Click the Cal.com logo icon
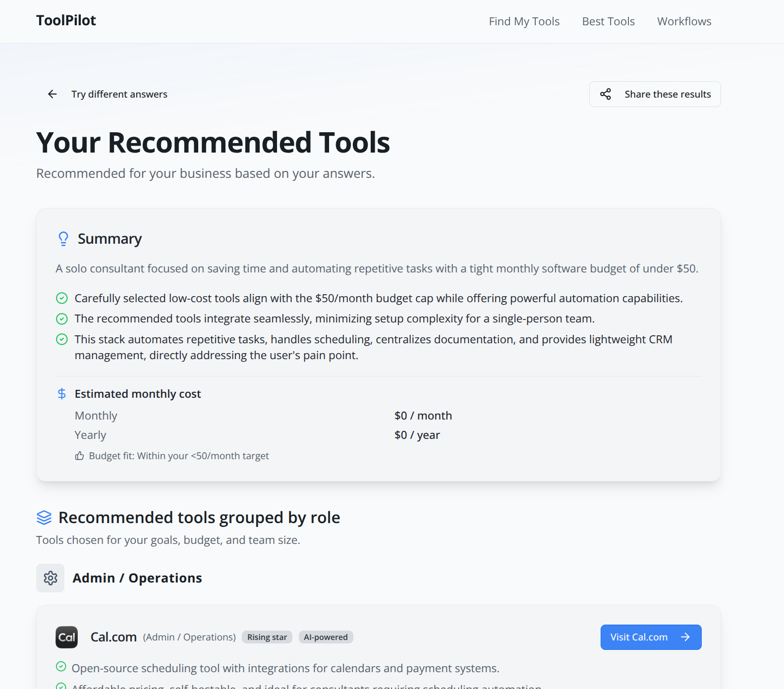This screenshot has width=784, height=689. tap(66, 637)
